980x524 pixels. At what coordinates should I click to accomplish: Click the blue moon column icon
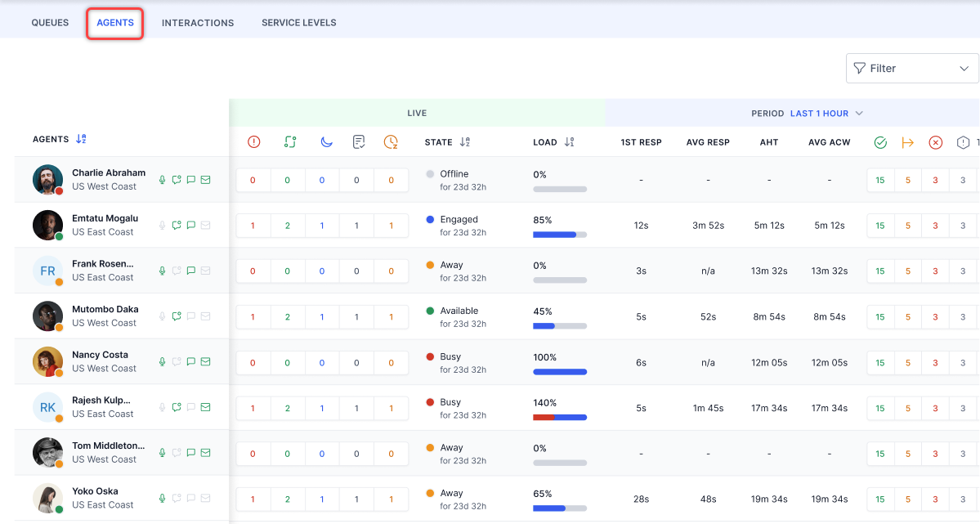tap(326, 142)
